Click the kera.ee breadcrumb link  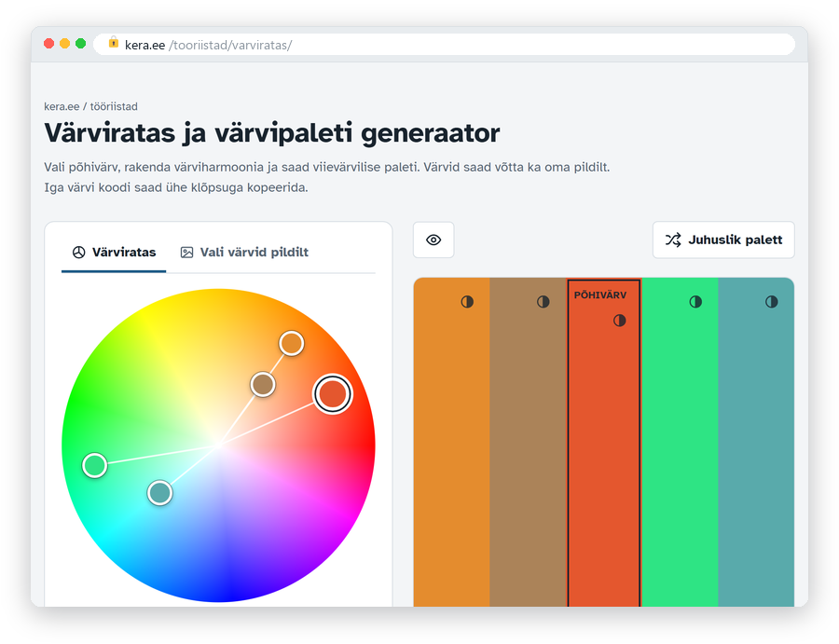click(x=62, y=106)
